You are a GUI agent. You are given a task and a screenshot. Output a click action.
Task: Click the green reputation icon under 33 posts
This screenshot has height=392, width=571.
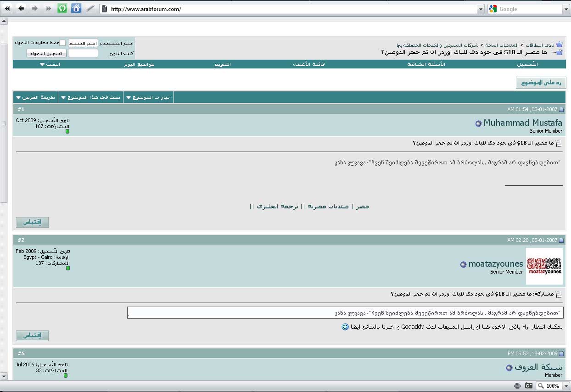(x=65, y=375)
